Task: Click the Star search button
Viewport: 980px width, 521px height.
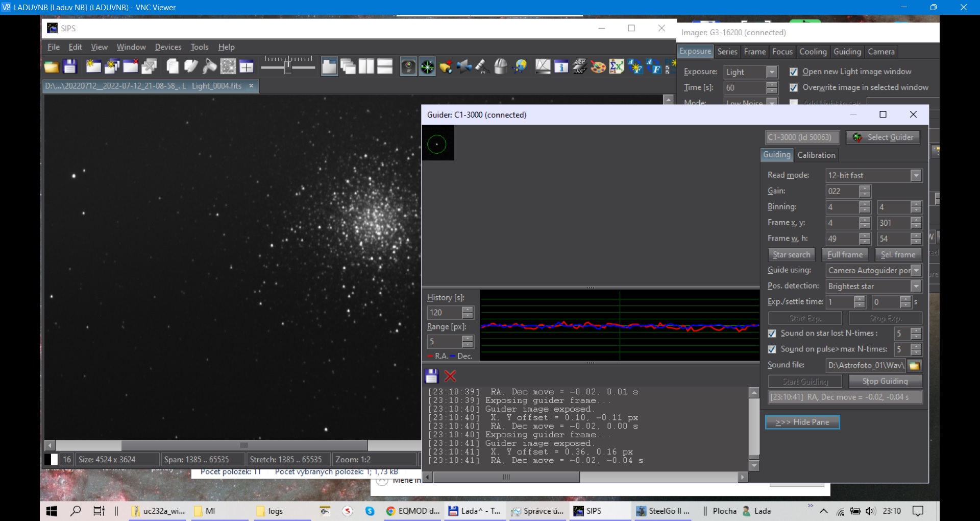Action: (791, 255)
